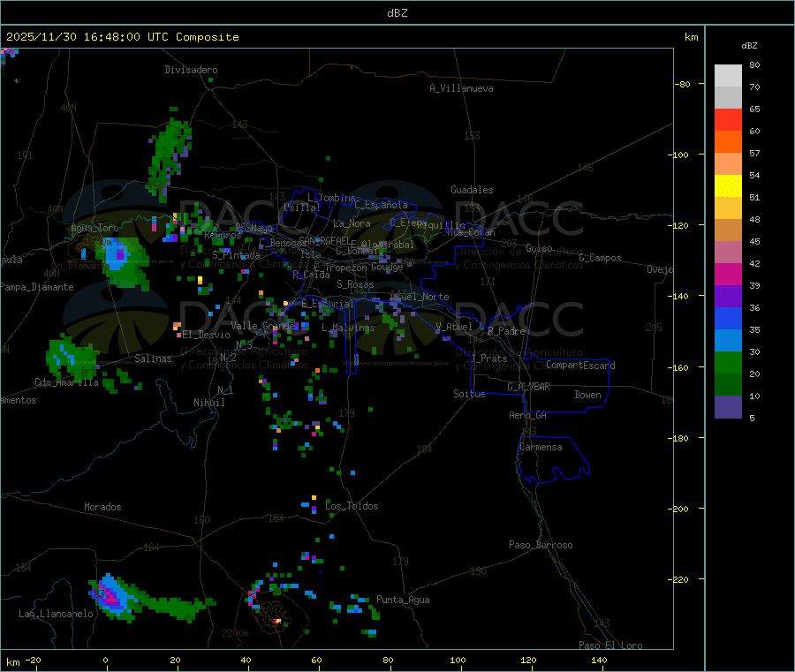The height and width of the screenshot is (672, 795).
Task: Click the Pampa_Diamante label
Action: click(x=37, y=287)
